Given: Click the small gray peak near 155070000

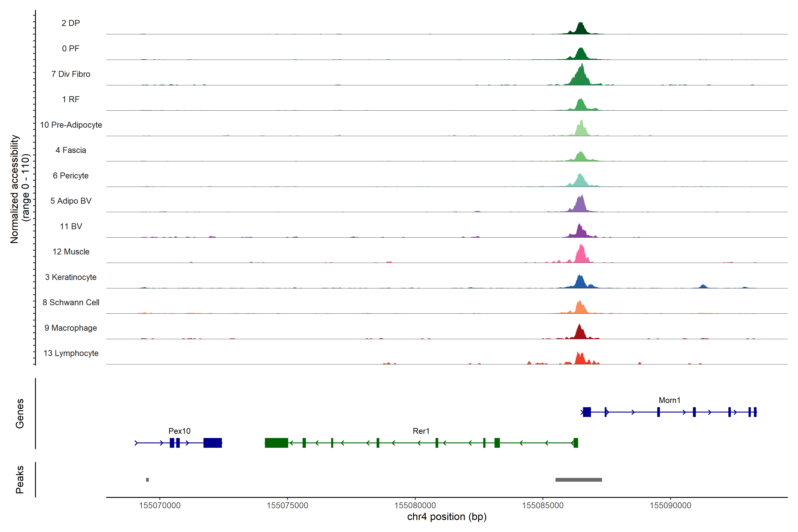Looking at the screenshot, I should pyautogui.click(x=147, y=480).
